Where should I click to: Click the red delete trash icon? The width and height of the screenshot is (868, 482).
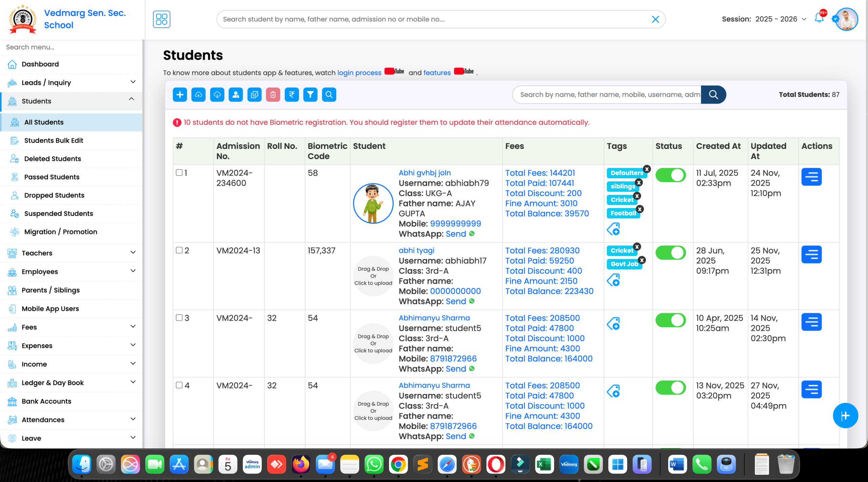point(273,95)
